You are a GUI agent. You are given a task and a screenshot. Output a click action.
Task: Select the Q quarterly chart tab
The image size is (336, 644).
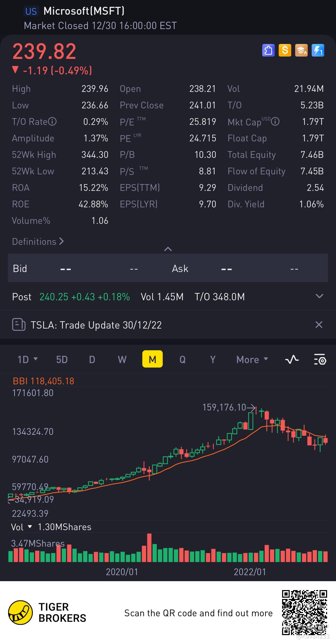coord(182,359)
